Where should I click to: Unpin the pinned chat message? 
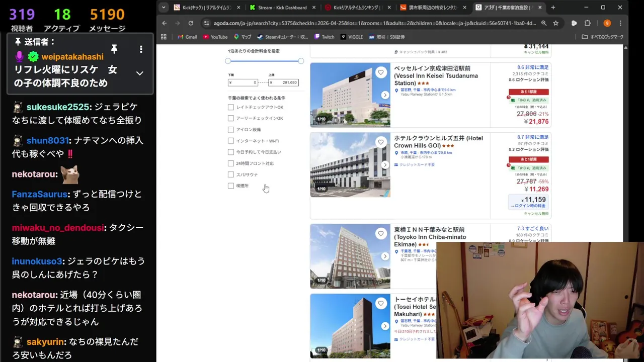(114, 49)
